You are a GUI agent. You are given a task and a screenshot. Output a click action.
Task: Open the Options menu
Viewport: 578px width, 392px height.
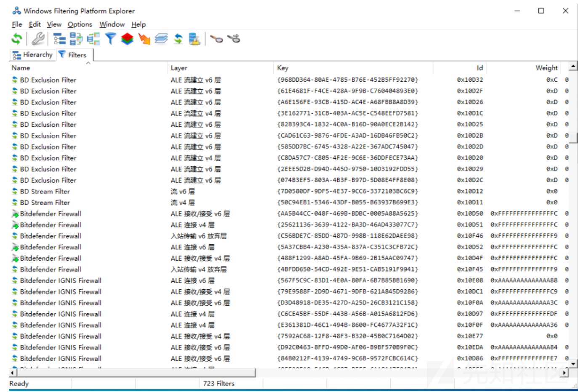click(80, 24)
